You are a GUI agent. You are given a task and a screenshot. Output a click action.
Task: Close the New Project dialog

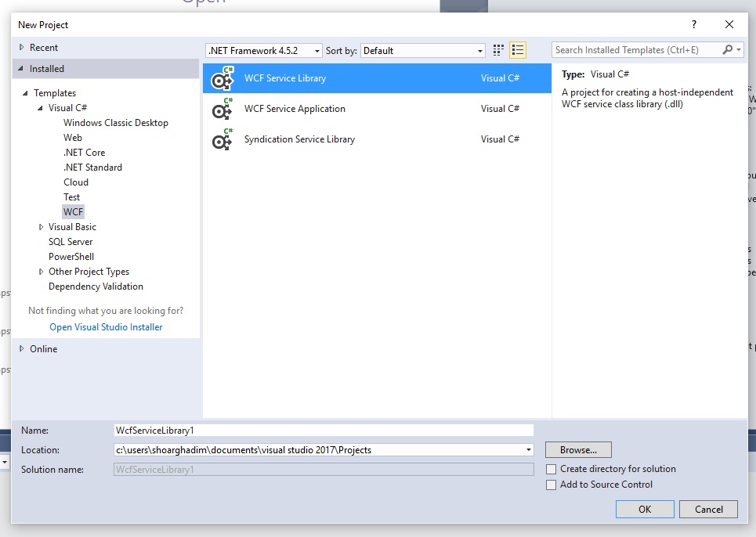tap(729, 24)
